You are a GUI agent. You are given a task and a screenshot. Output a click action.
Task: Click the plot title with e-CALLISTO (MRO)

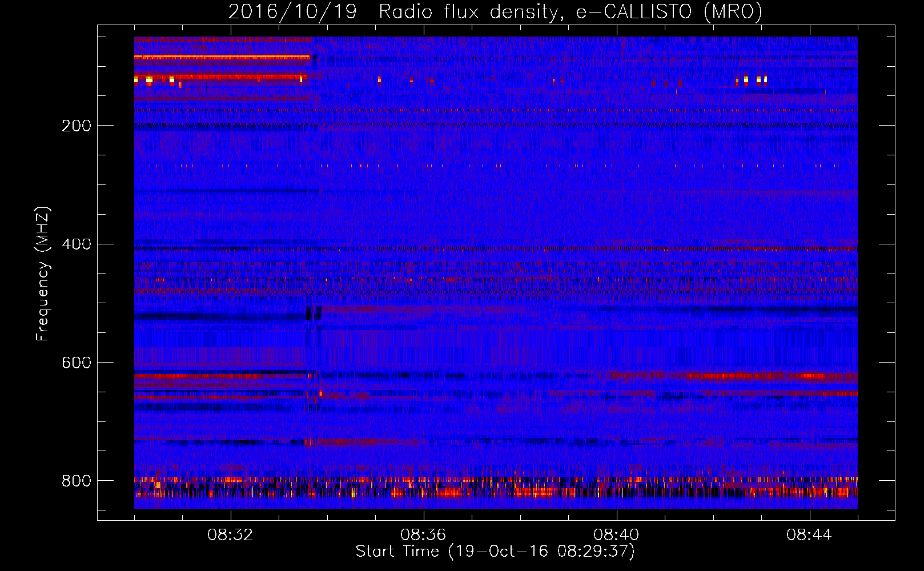(495, 11)
